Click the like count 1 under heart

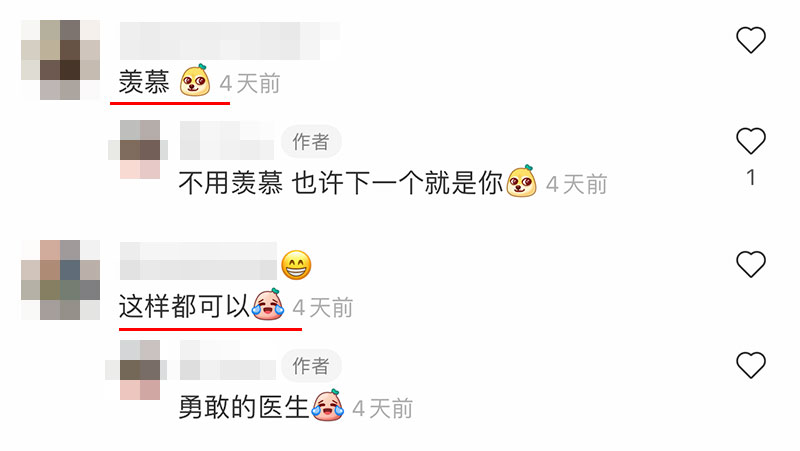tap(751, 178)
